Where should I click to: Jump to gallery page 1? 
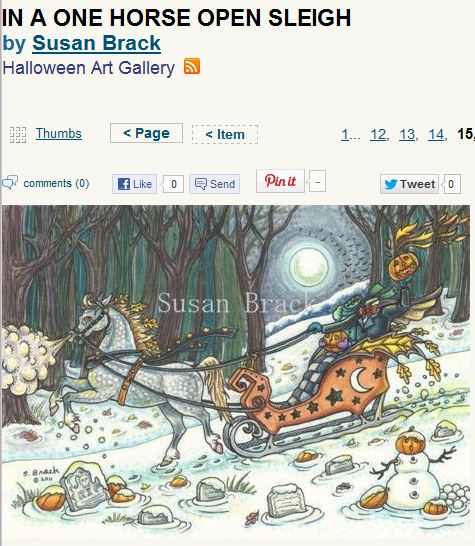click(x=345, y=134)
